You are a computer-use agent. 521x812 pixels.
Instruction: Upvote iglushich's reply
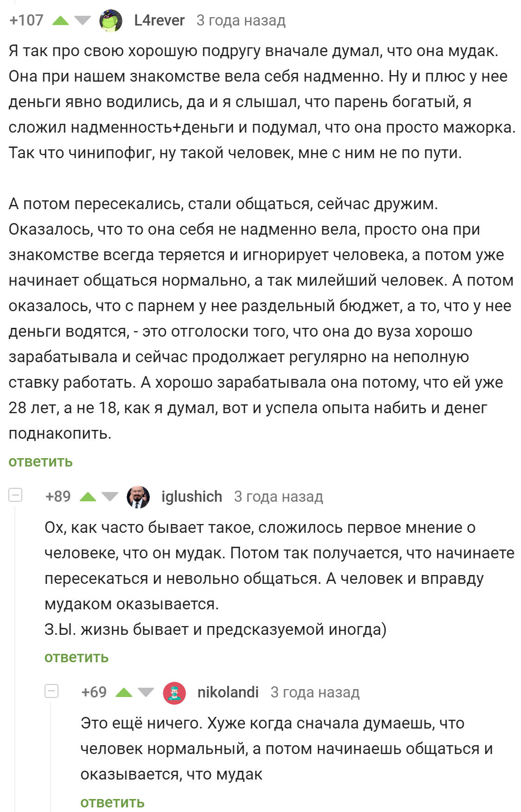[88, 497]
